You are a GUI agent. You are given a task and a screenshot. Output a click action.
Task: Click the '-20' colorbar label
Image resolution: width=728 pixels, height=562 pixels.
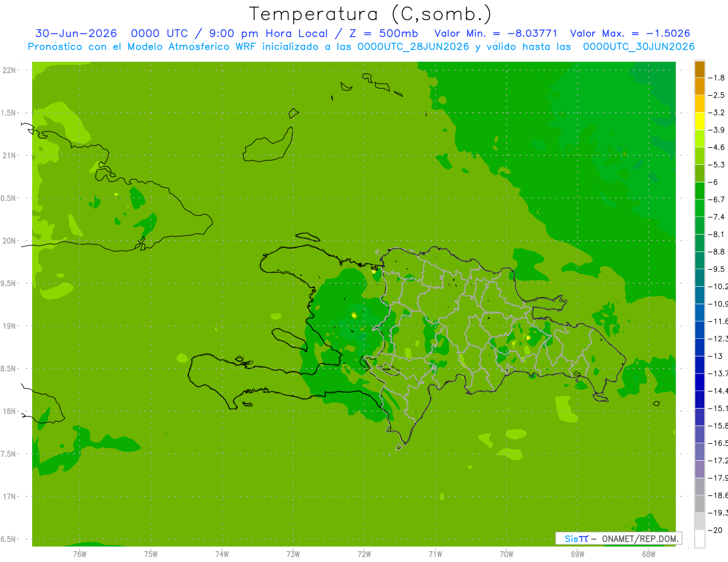pyautogui.click(x=715, y=530)
